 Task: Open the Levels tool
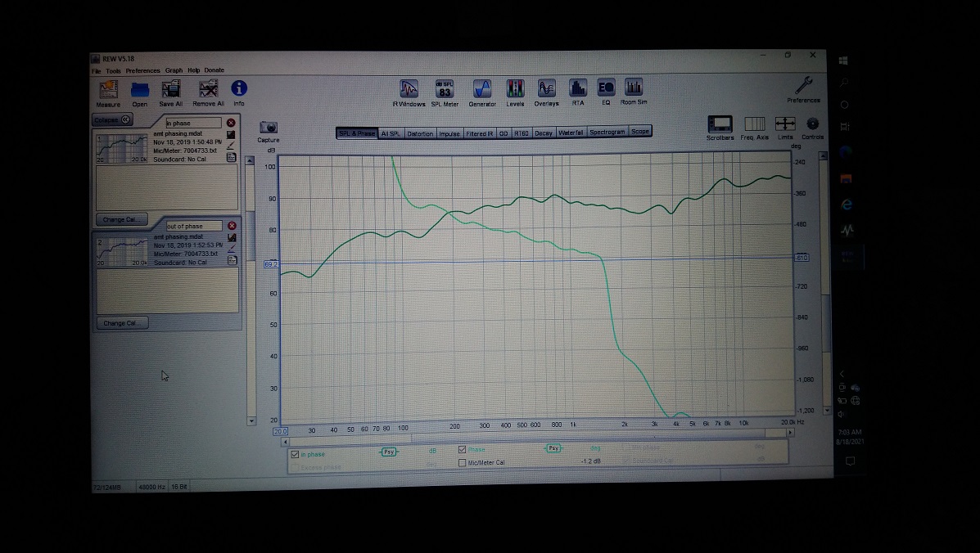(x=515, y=88)
